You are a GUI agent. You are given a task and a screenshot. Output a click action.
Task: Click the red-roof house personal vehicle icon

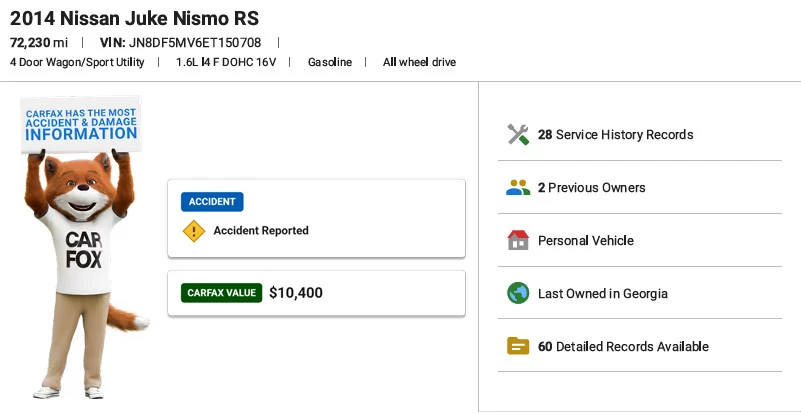coord(518,240)
